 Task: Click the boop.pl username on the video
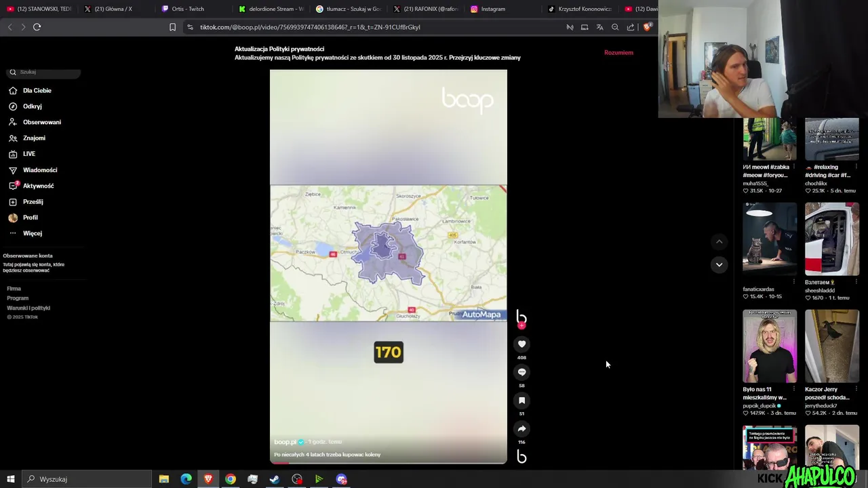[285, 442]
